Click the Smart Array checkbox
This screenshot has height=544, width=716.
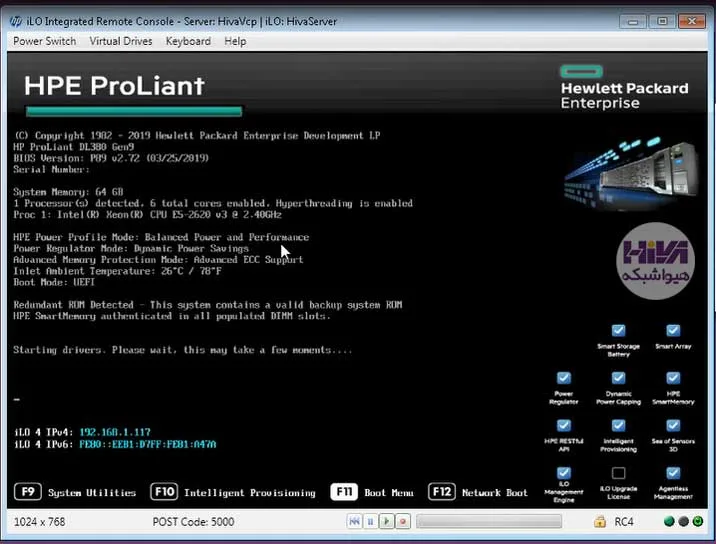point(673,330)
